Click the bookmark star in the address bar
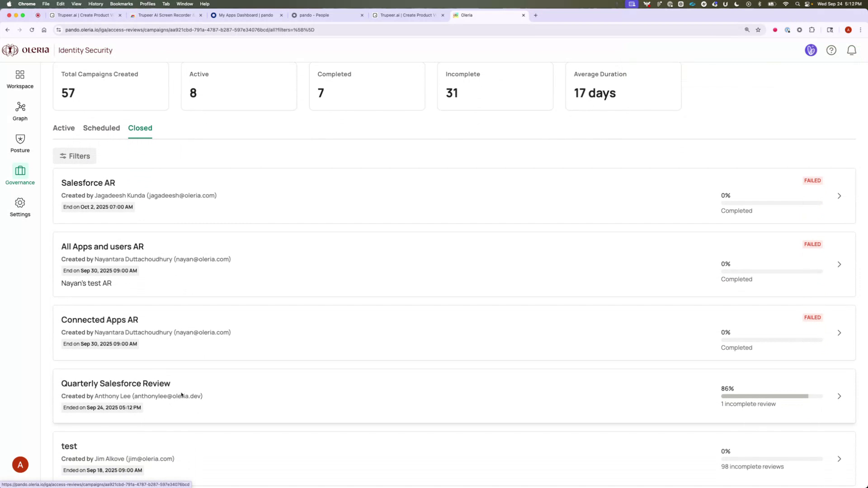 coord(758,30)
